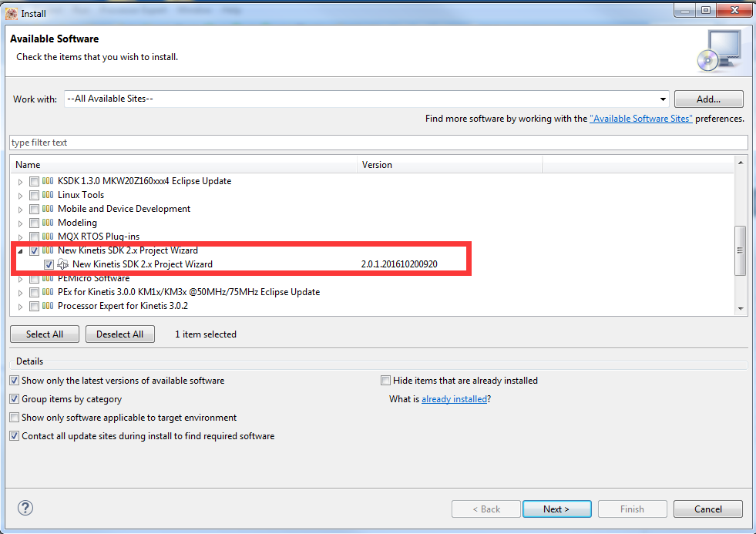
Task: Click the Select All button
Action: point(45,334)
